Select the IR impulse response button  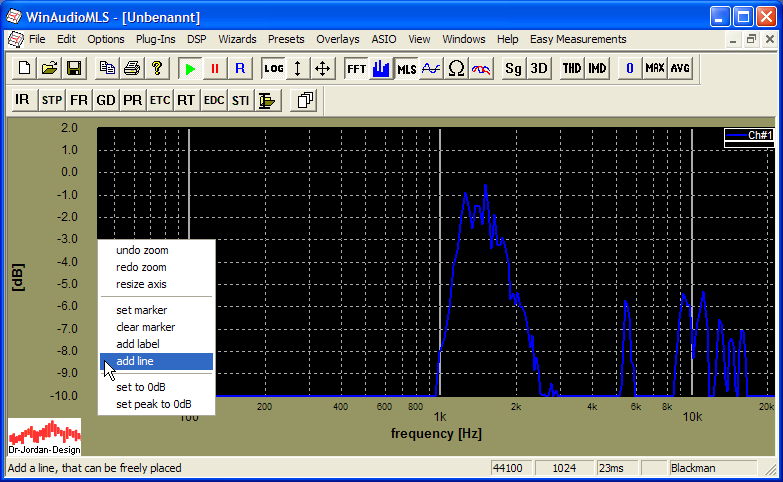point(22,100)
